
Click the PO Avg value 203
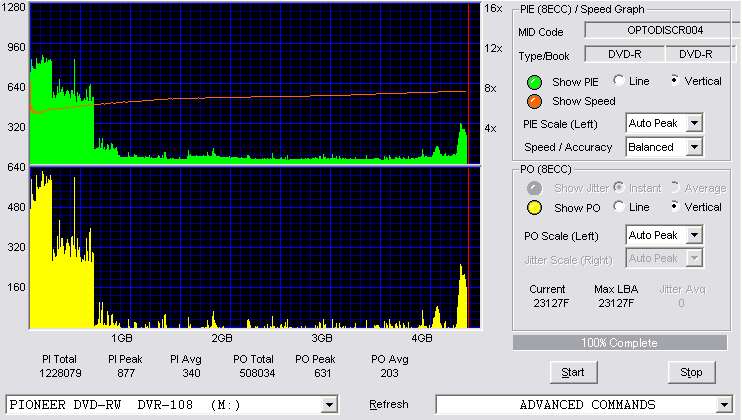coord(389,373)
